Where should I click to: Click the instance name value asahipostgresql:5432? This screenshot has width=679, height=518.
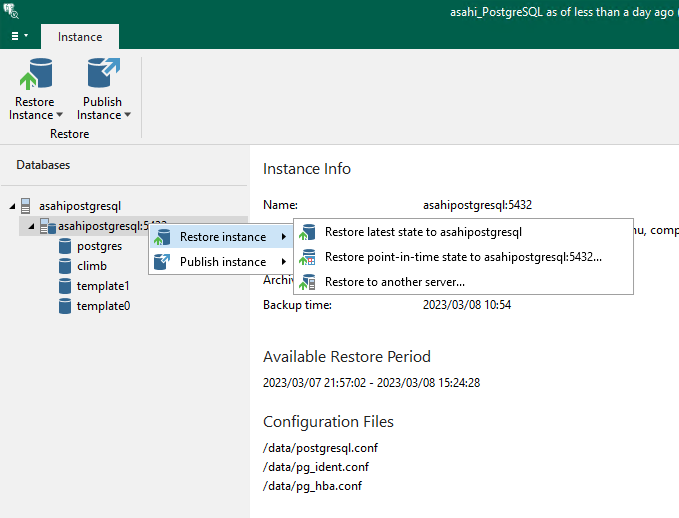(x=477, y=205)
